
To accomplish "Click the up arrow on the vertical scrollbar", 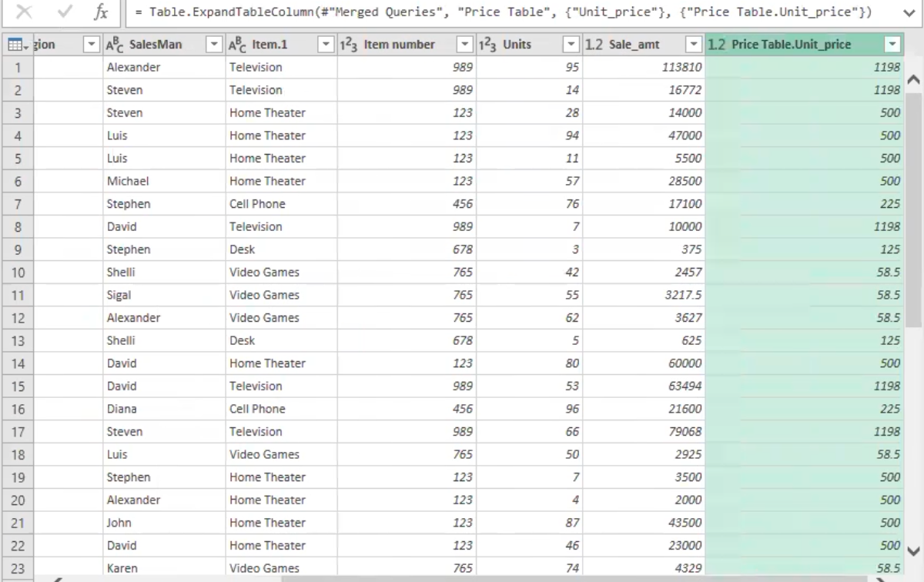I will point(912,79).
